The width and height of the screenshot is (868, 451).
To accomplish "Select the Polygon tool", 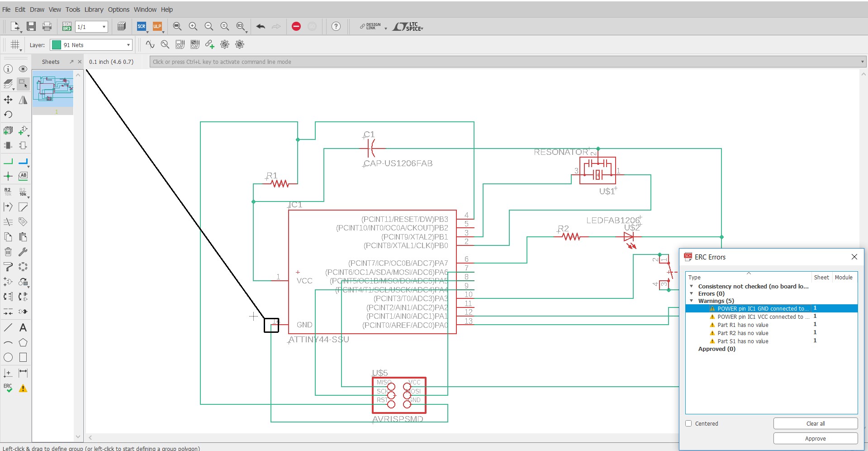I will (x=23, y=342).
